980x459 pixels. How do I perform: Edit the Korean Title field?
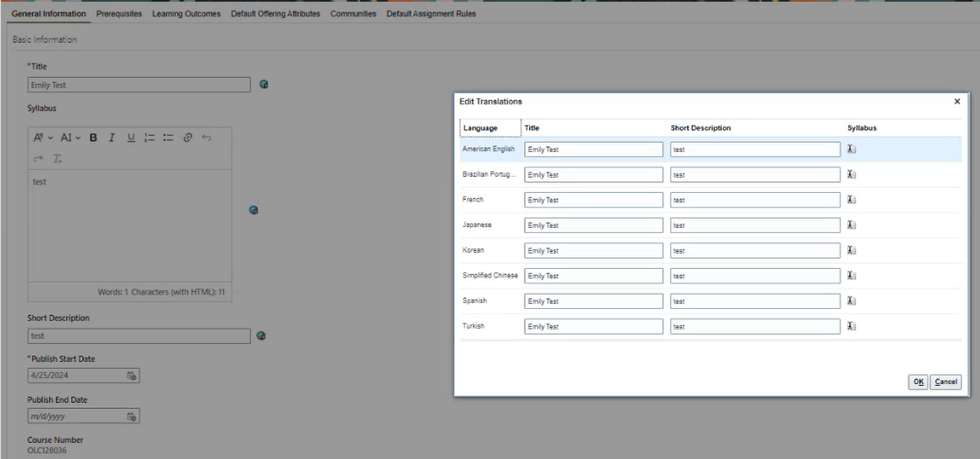594,250
